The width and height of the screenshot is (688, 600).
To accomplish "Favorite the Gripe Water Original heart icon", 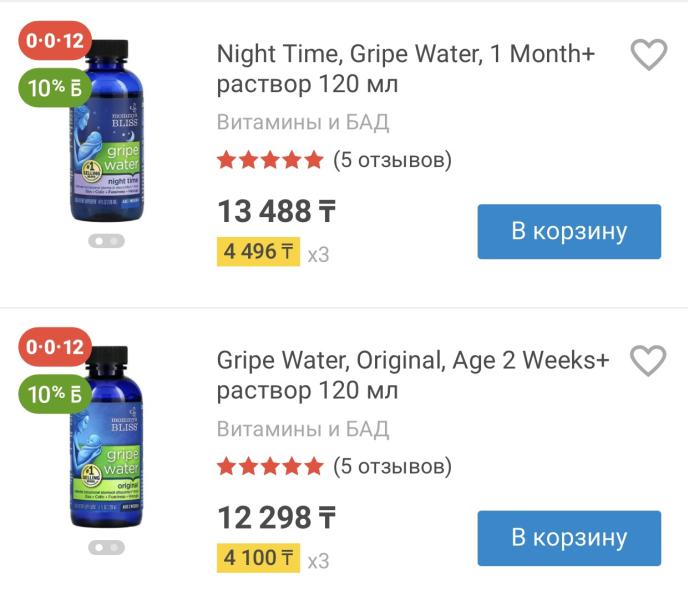I will click(x=649, y=361).
